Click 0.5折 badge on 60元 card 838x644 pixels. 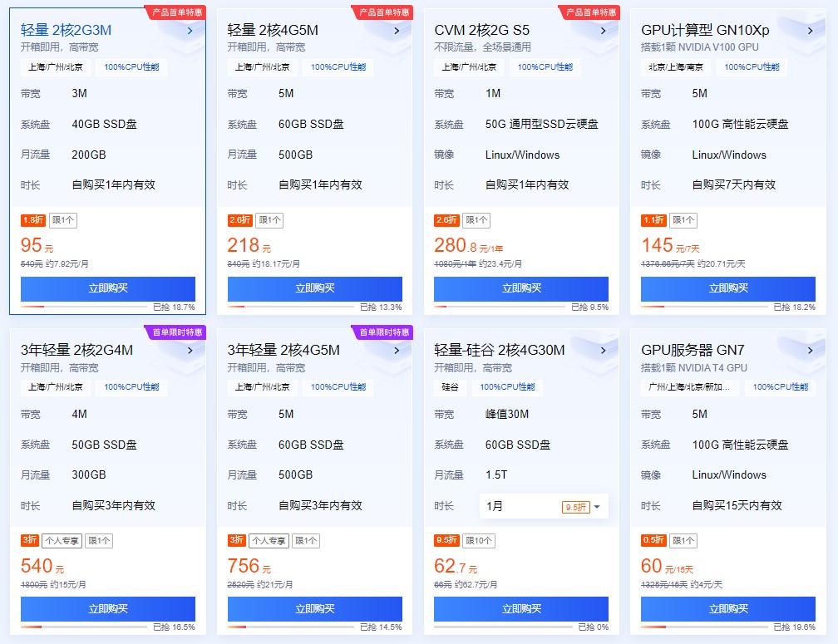pos(653,540)
